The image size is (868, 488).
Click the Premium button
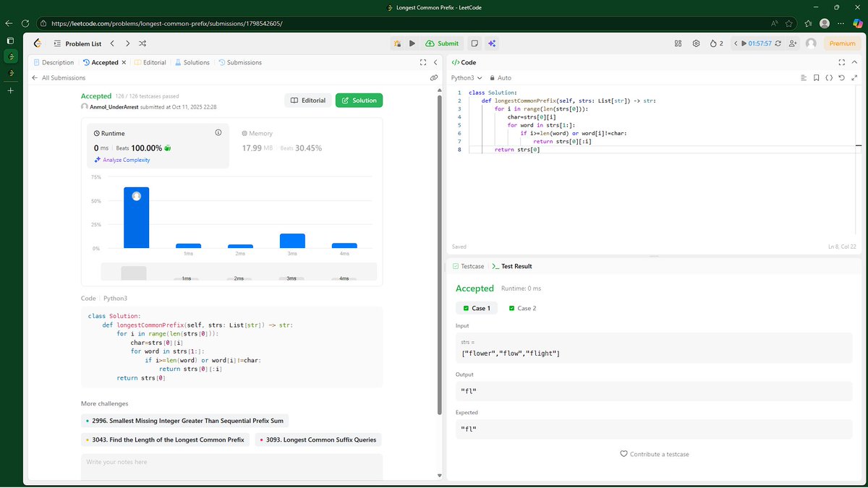coord(842,43)
